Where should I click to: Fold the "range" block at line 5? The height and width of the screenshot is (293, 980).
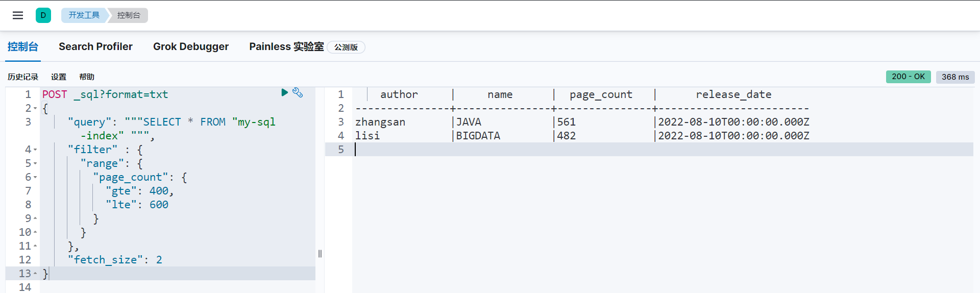(35, 163)
